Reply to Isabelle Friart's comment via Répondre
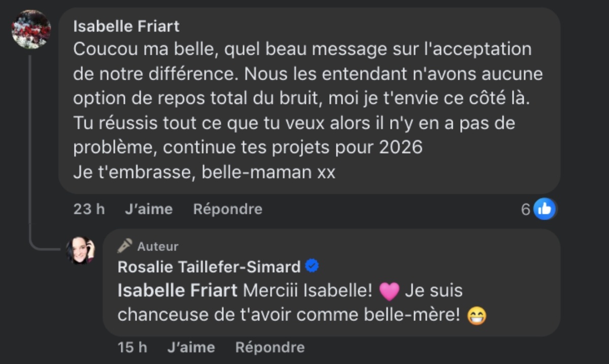The width and height of the screenshot is (609, 364). (x=227, y=209)
